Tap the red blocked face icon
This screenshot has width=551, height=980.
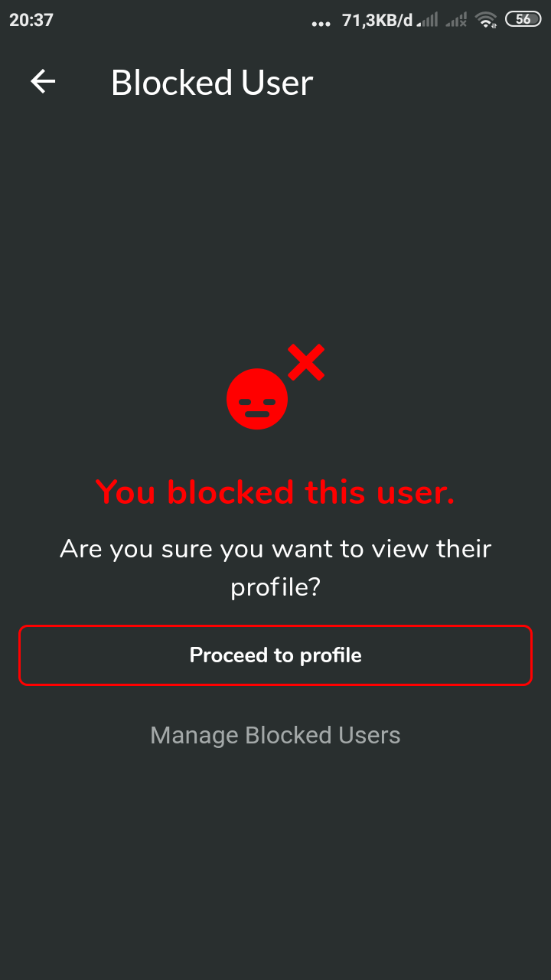[x=257, y=399]
